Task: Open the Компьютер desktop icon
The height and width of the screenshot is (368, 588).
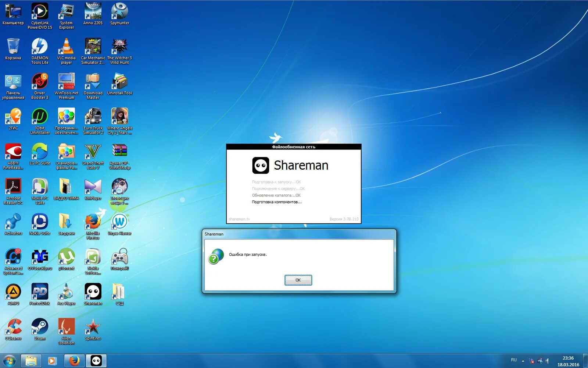Action: 13,15
